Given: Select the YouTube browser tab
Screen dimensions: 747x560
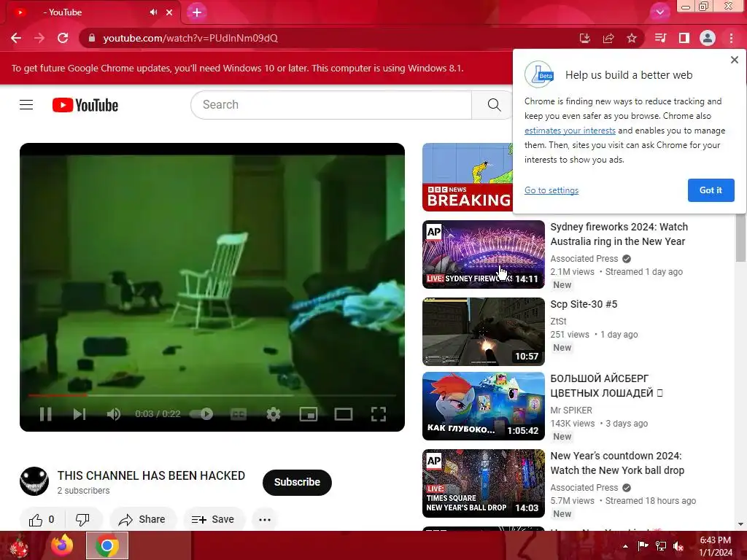Looking at the screenshot, I should (x=90, y=12).
